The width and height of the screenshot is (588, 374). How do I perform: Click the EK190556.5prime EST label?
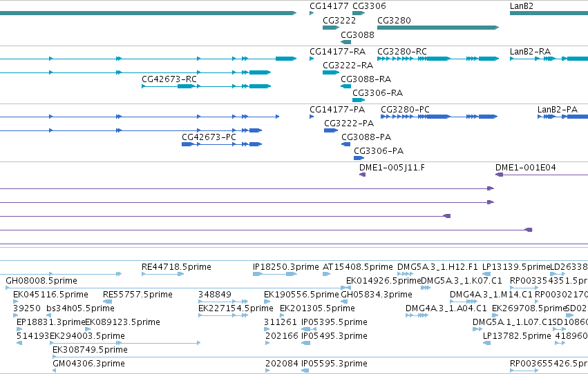[x=301, y=295]
